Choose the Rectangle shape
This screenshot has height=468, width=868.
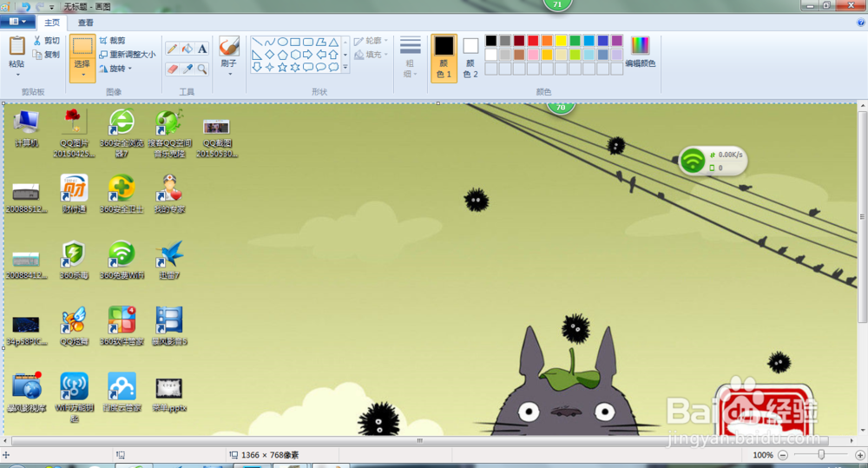[295, 42]
